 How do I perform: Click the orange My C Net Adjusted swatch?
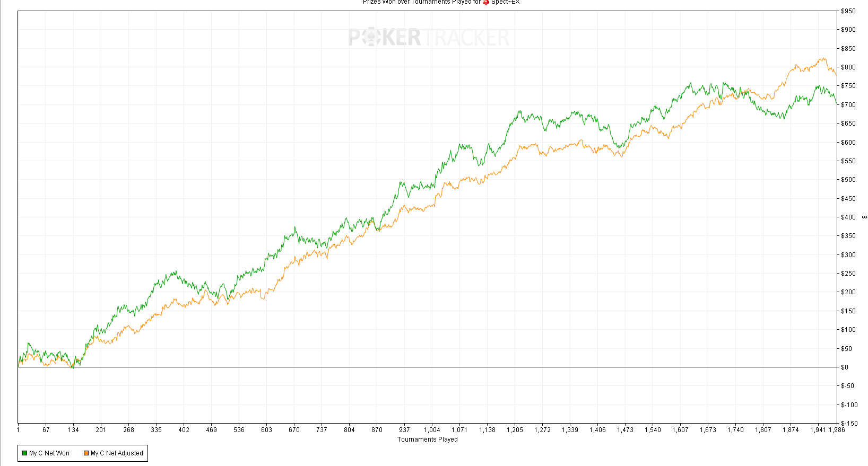click(x=86, y=453)
